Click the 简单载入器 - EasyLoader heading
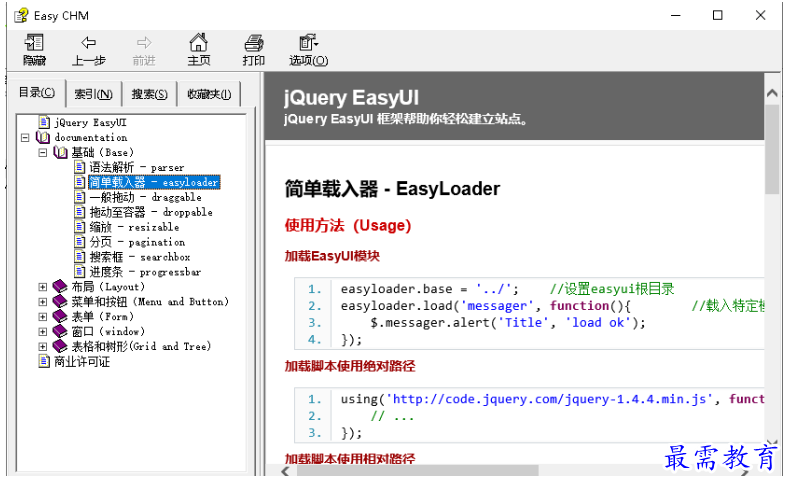786x489 pixels. pos(392,189)
